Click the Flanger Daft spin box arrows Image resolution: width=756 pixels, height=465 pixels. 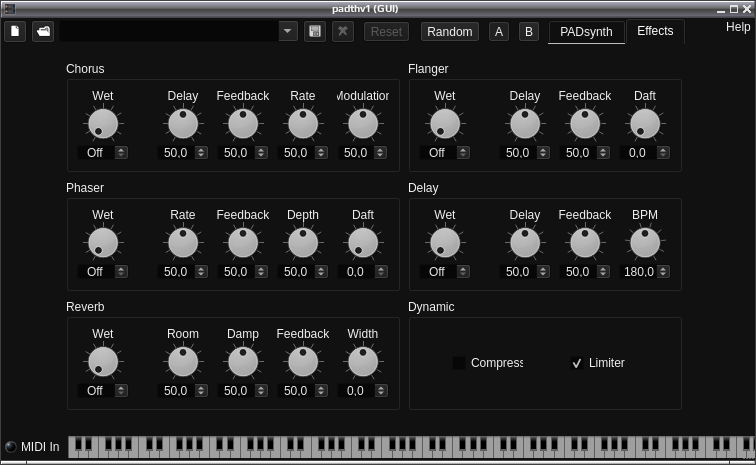pos(663,152)
